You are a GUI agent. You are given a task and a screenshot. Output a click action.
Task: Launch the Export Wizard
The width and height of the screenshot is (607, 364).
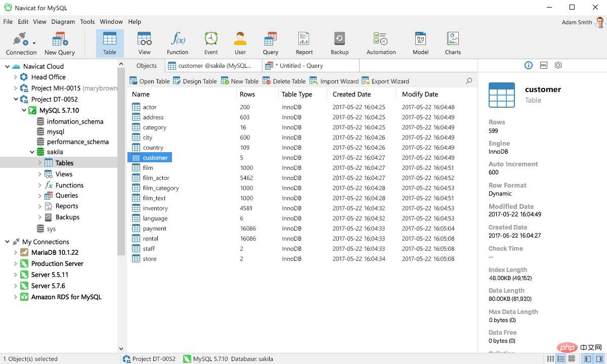click(x=385, y=81)
